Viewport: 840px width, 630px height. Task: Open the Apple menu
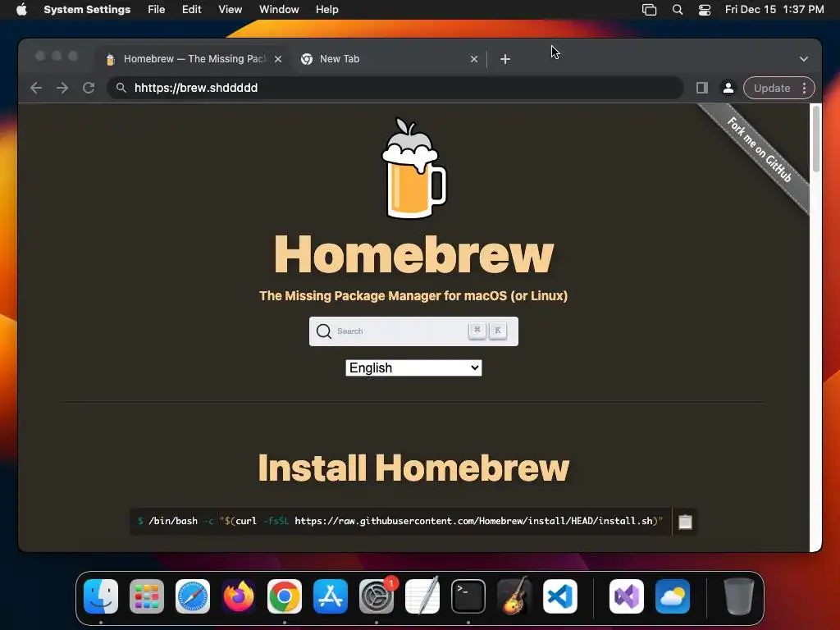(x=21, y=10)
